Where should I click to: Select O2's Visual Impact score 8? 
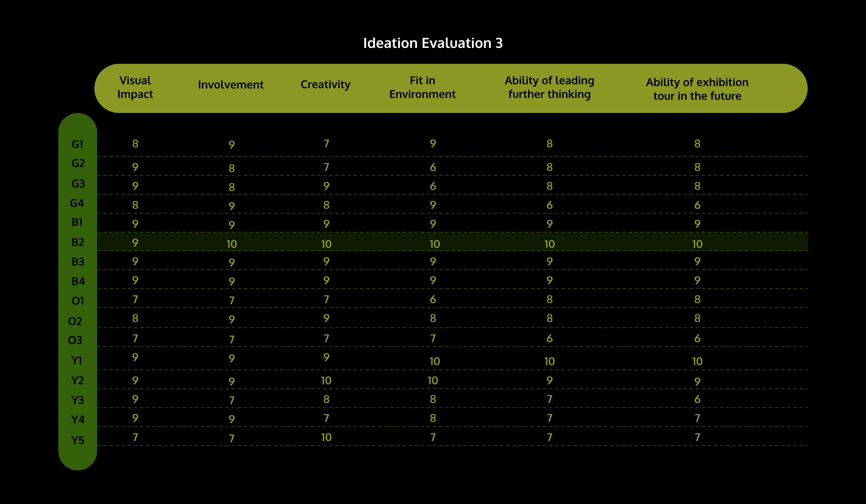click(135, 318)
